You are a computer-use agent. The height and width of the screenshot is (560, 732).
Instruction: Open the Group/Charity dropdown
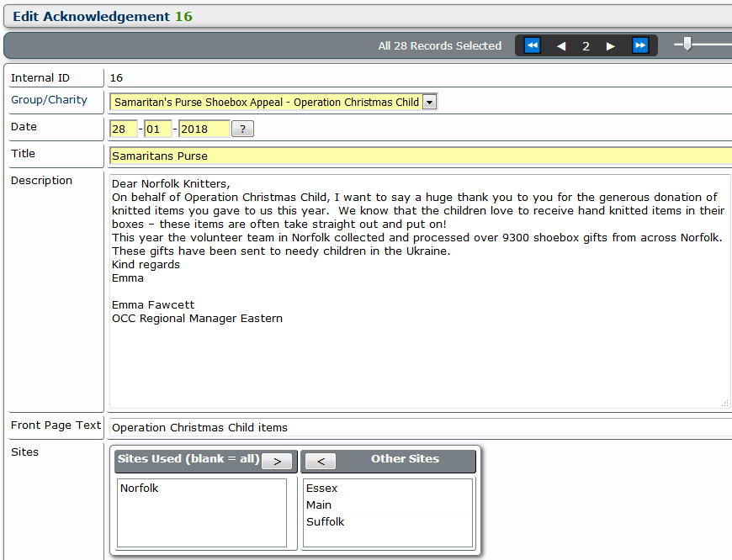click(429, 102)
